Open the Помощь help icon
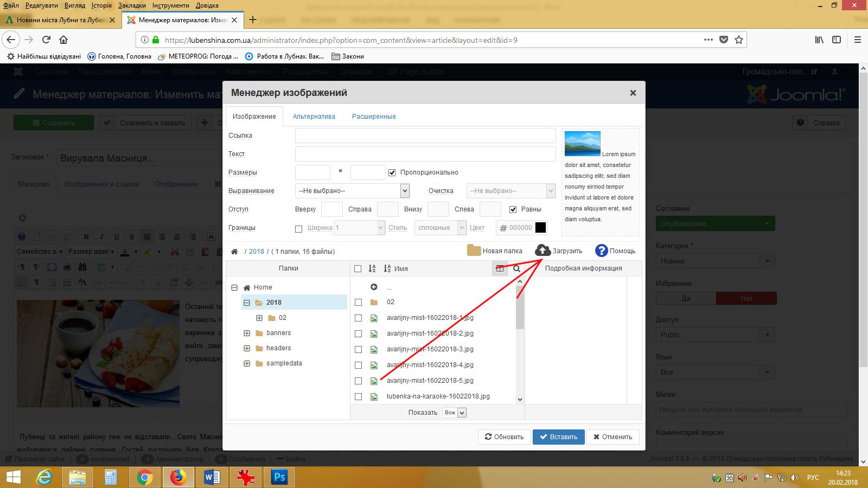 601,251
